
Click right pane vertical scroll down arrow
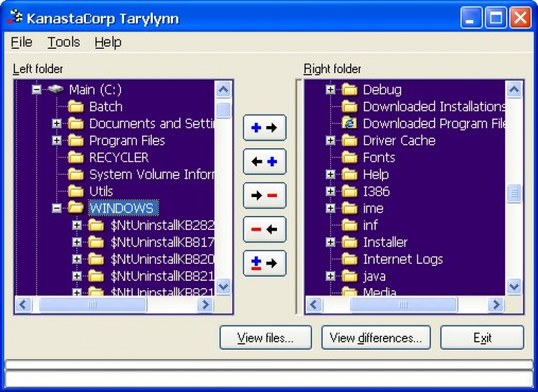(x=514, y=286)
